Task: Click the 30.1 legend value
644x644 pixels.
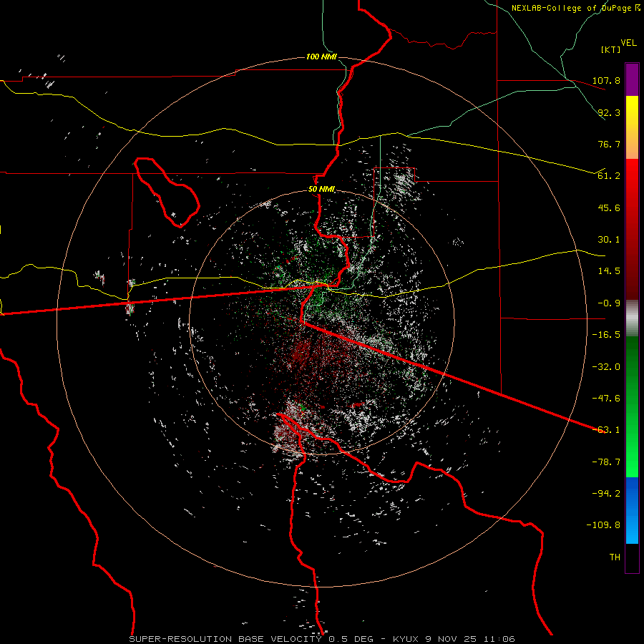Action: click(x=609, y=240)
